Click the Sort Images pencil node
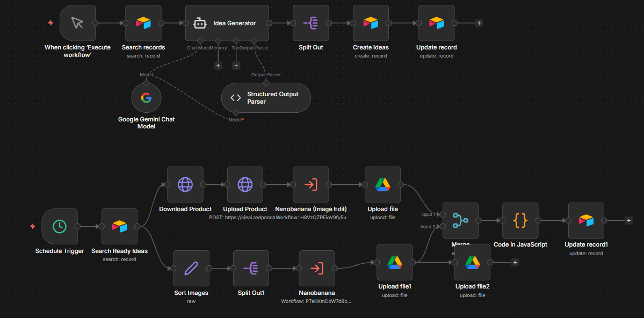This screenshot has width=644, height=318. point(191,268)
